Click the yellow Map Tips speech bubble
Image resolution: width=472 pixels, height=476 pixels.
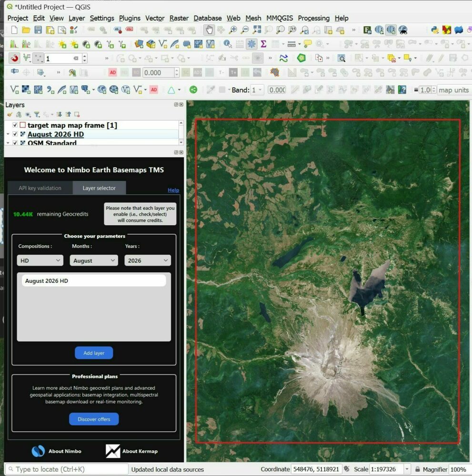(308, 44)
